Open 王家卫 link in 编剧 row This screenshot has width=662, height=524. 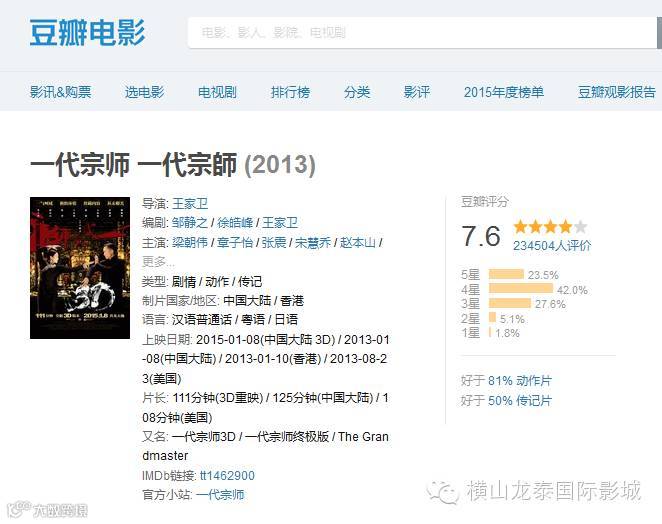click(x=280, y=223)
